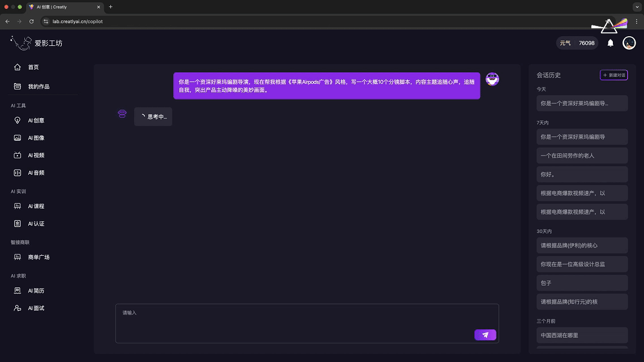Click the 请输入 message input box
This screenshot has height=362, width=644.
pyautogui.click(x=307, y=324)
